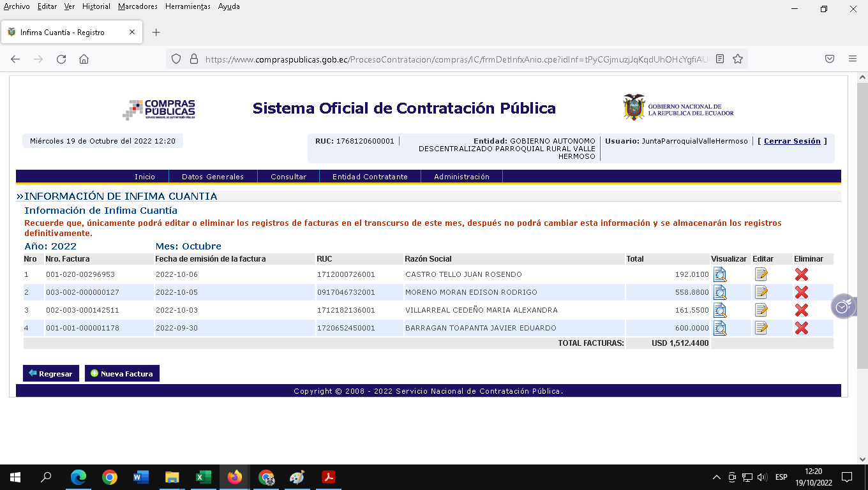Delete the VILLARREAL CEDEÑO MARIA ALEXANDRA invoice

coord(802,311)
